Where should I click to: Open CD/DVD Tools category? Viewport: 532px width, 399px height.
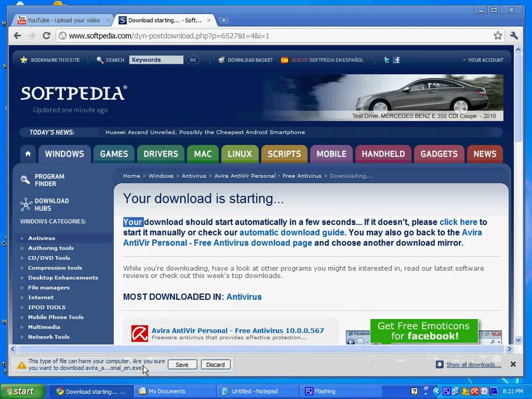coord(49,258)
